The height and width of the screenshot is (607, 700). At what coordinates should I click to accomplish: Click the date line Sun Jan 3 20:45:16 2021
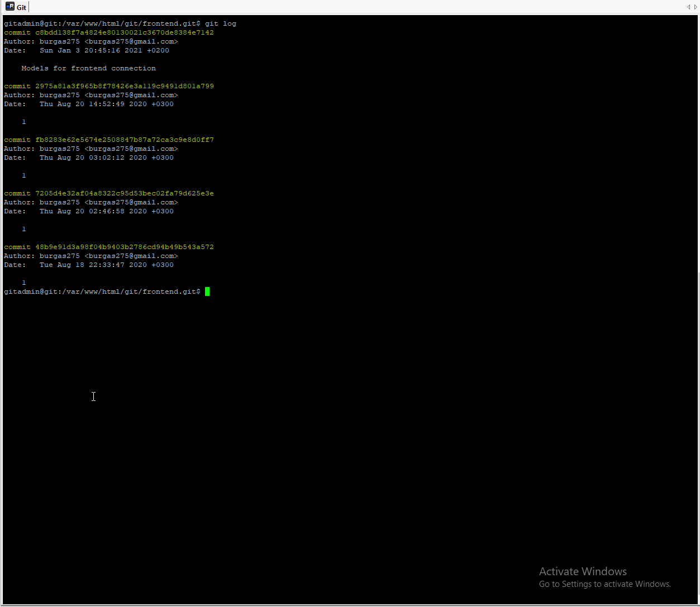[87, 50]
